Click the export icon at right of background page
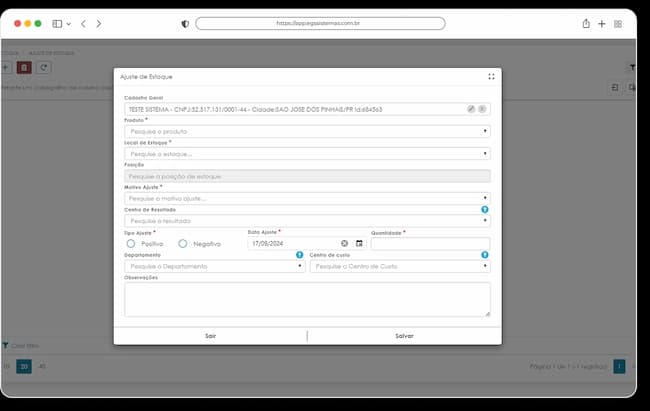This screenshot has width=650, height=411. [x=615, y=88]
